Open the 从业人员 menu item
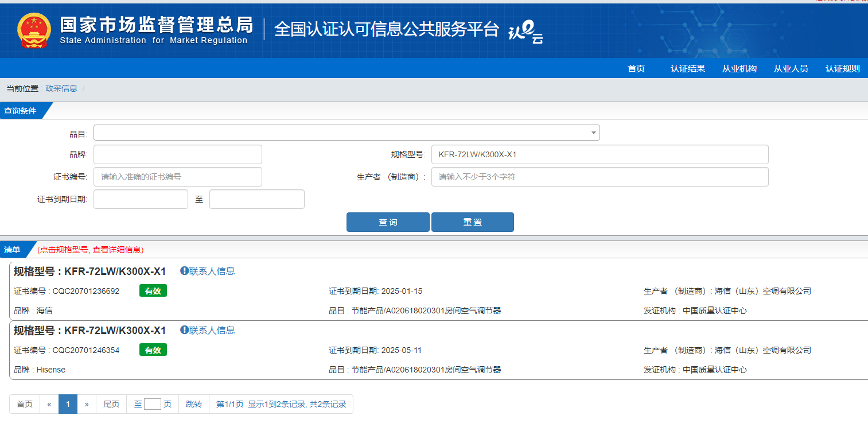Viewport: 868px width, 423px height. pos(791,68)
